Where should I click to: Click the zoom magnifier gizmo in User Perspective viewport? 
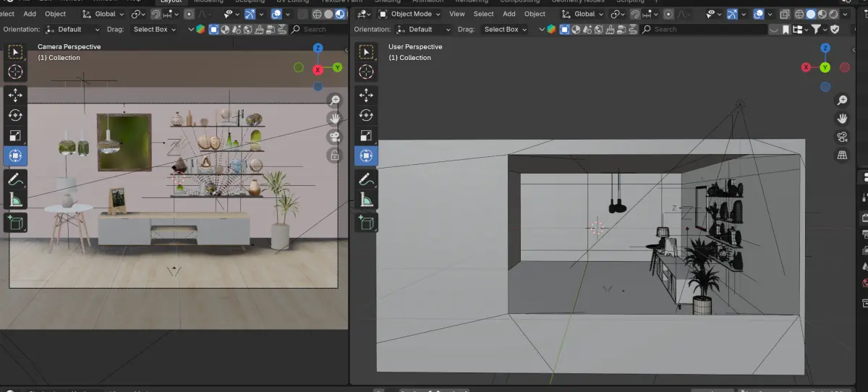(x=842, y=100)
